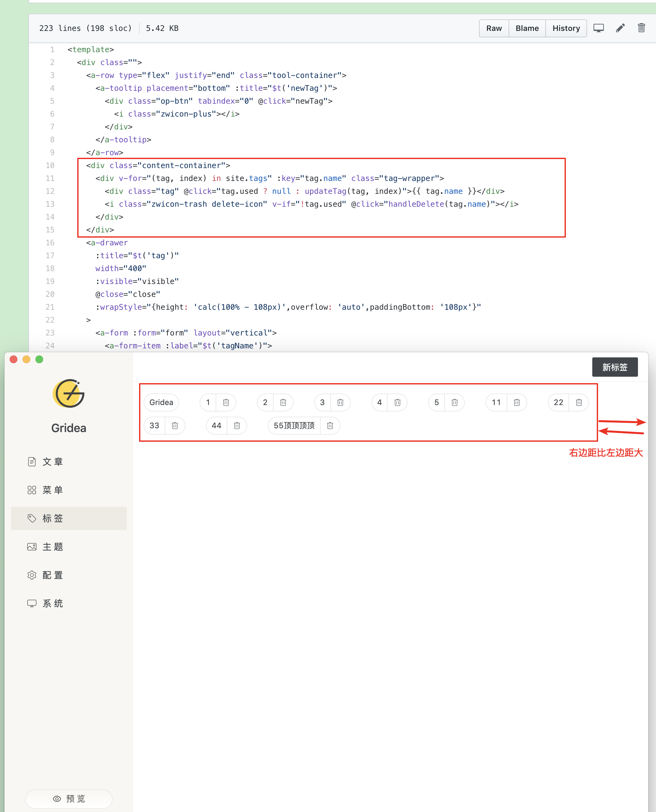
Task: Edit the tag named 44
Action: coord(216,426)
